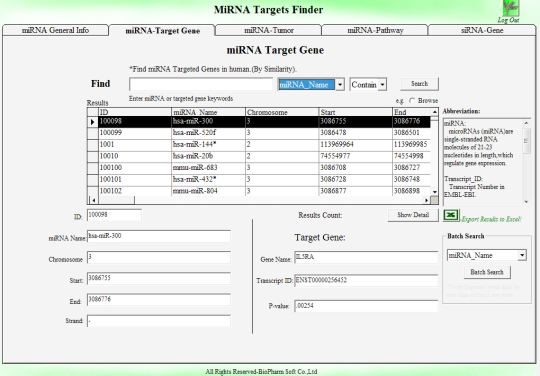Click the Search button
The height and width of the screenshot is (376, 540).
(x=419, y=84)
